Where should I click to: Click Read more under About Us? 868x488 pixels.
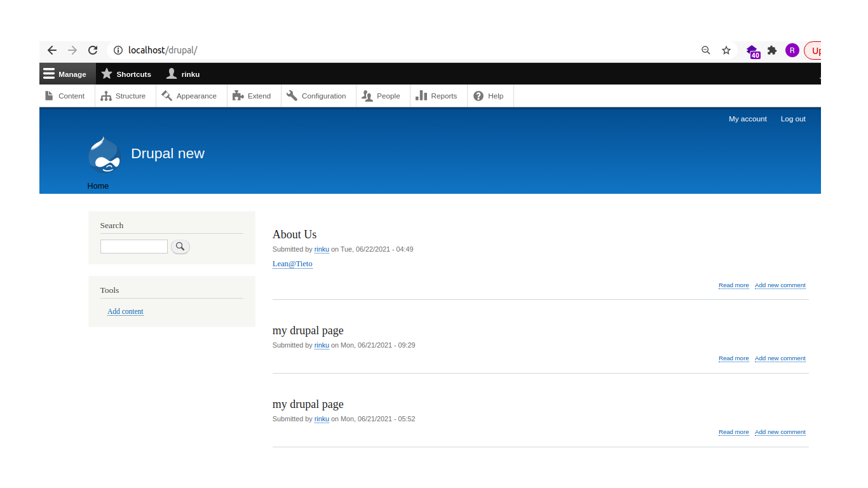tap(733, 285)
